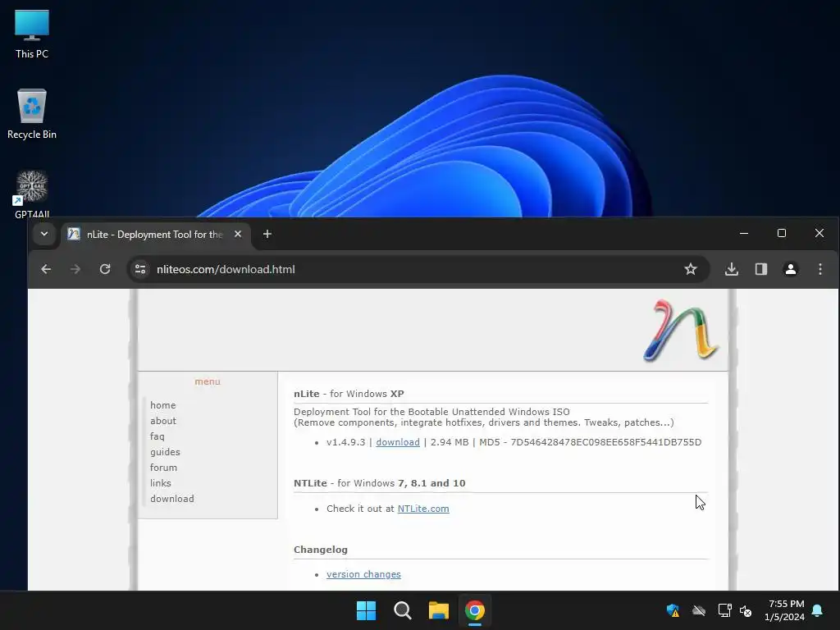Open the about menu link
The height and width of the screenshot is (630, 840).
coord(163,421)
